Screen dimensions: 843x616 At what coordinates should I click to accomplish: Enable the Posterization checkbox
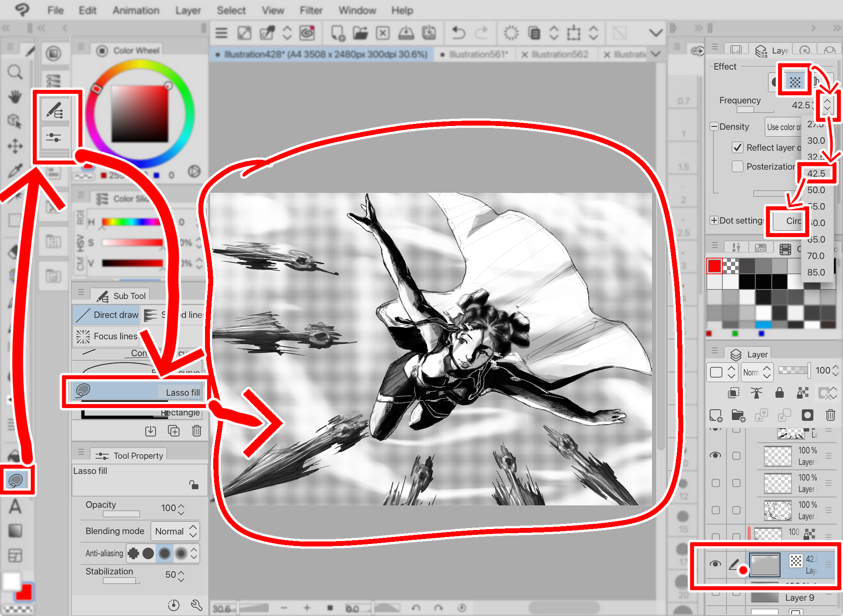[737, 166]
